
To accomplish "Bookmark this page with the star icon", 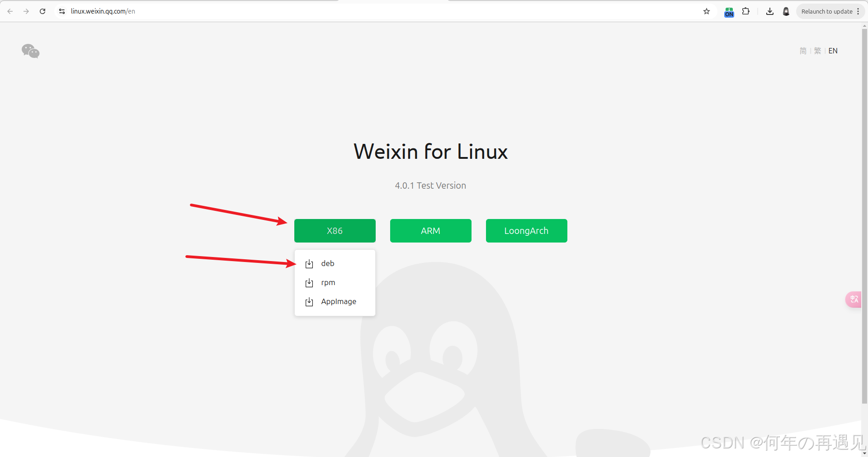I will click(707, 11).
